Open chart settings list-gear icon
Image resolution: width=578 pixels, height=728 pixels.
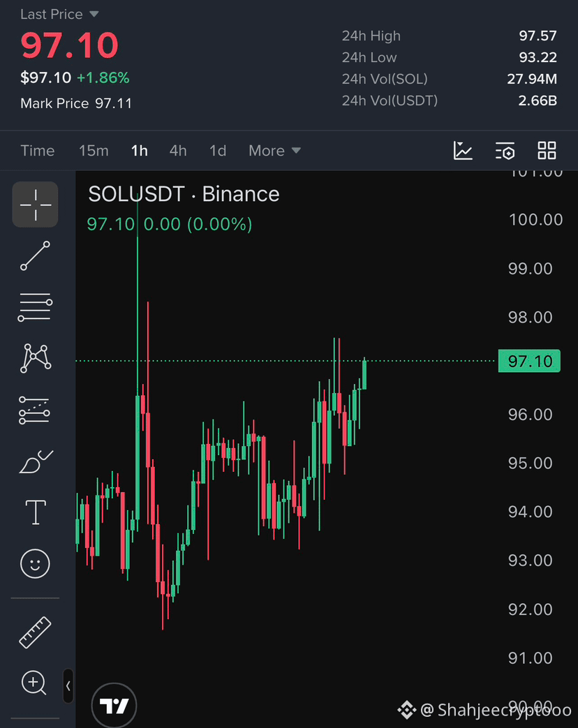pyautogui.click(x=505, y=151)
